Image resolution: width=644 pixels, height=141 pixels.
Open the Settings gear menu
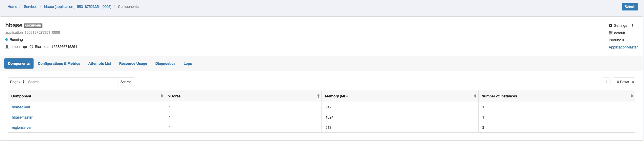(x=618, y=25)
